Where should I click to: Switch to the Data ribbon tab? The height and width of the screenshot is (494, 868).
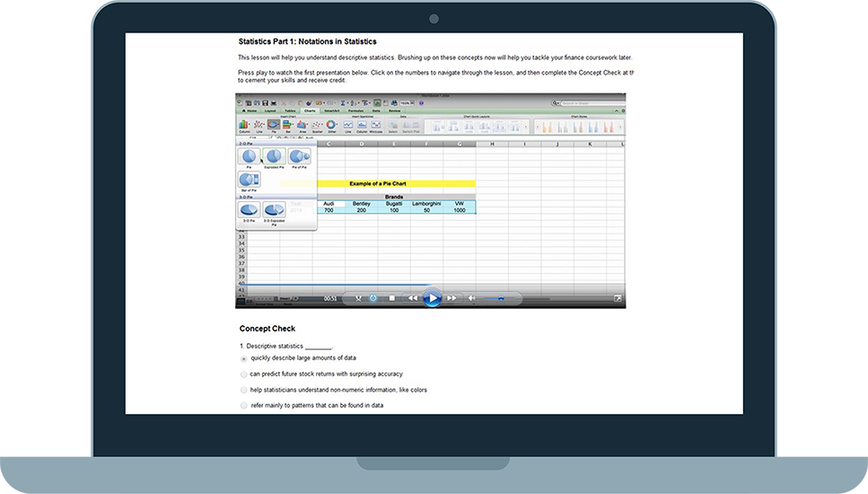[376, 110]
